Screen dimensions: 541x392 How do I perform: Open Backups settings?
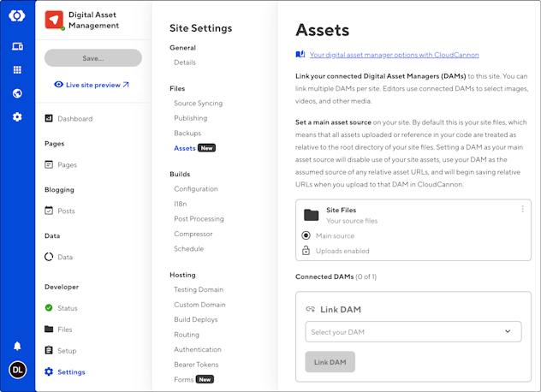(x=187, y=133)
